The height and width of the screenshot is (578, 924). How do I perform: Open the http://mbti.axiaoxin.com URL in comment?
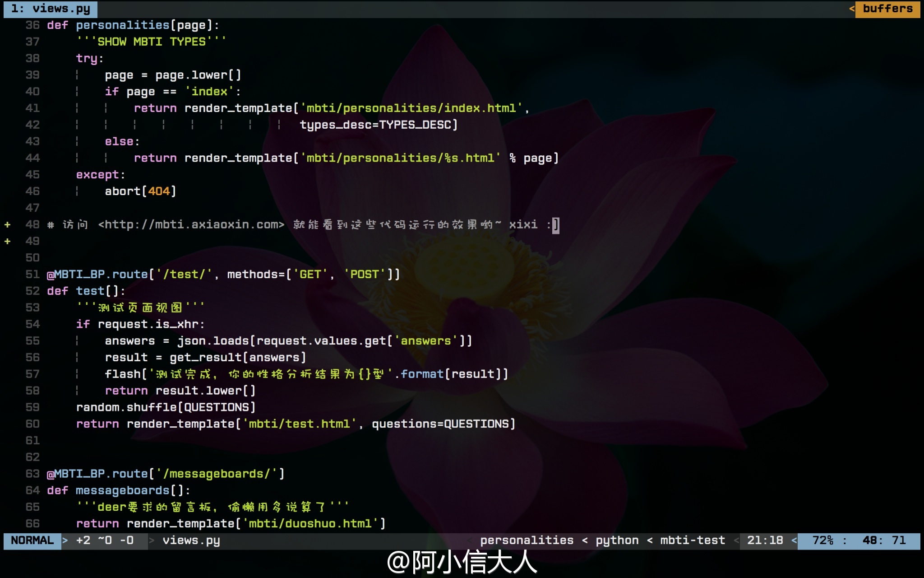(x=191, y=224)
